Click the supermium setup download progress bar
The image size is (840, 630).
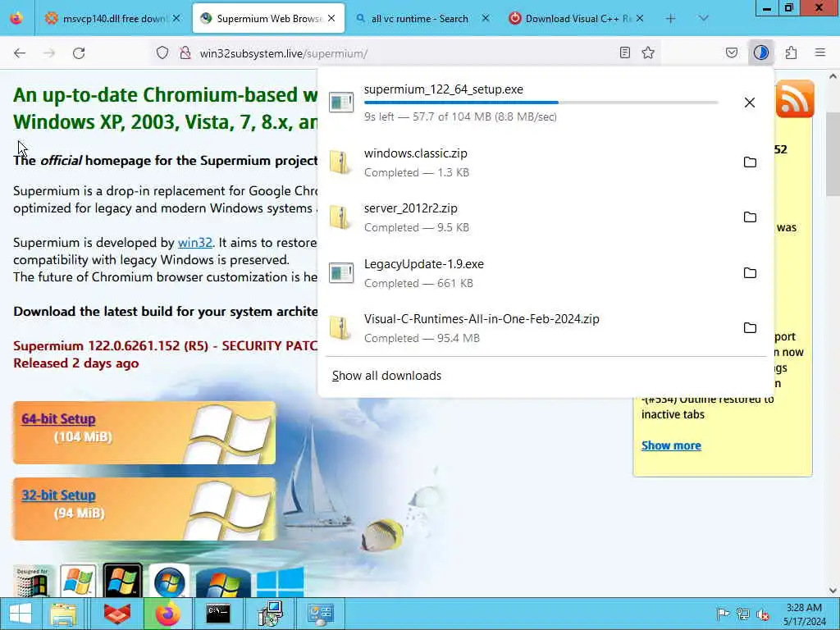[x=541, y=103]
